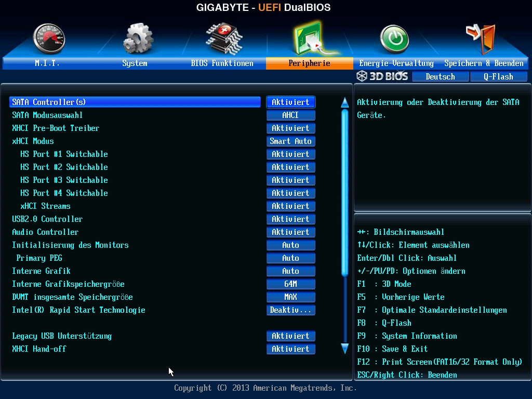This screenshot has height=399, width=532.
Task: Click the F7 Optimale Standardeinstellungen help line
Action: click(x=432, y=310)
